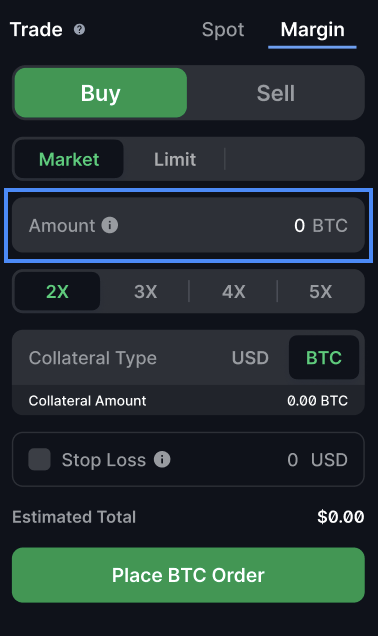The width and height of the screenshot is (378, 636).
Task: Open the Amount info tooltip icon
Action: click(110, 225)
